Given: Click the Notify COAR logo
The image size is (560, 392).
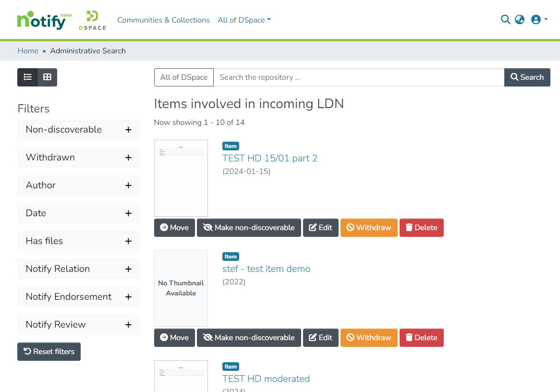Looking at the screenshot, I should [44, 21].
